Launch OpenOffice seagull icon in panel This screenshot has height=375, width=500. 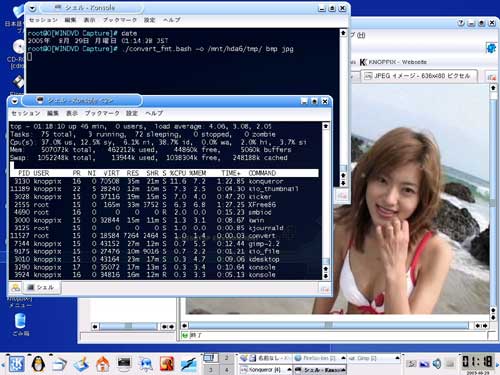coord(188,364)
